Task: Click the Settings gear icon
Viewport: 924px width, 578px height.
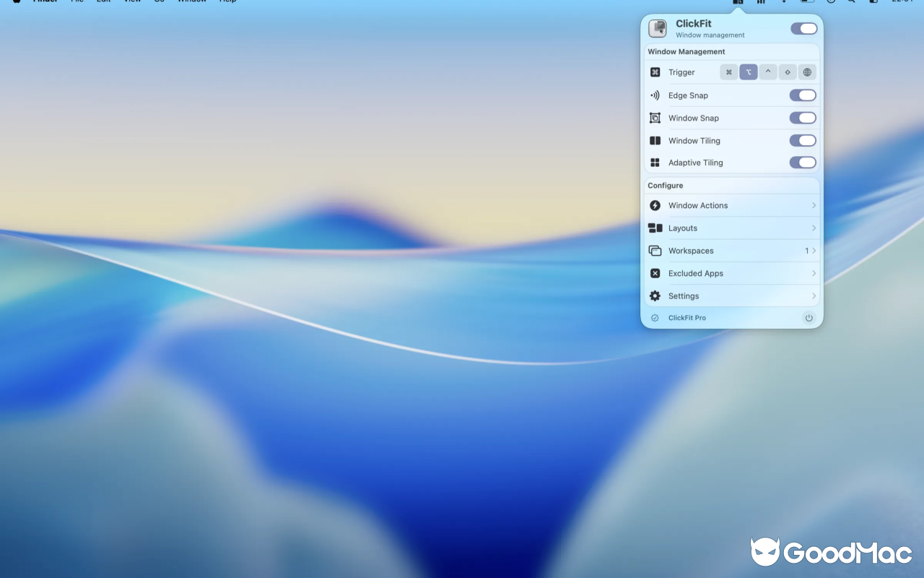Action: click(655, 296)
